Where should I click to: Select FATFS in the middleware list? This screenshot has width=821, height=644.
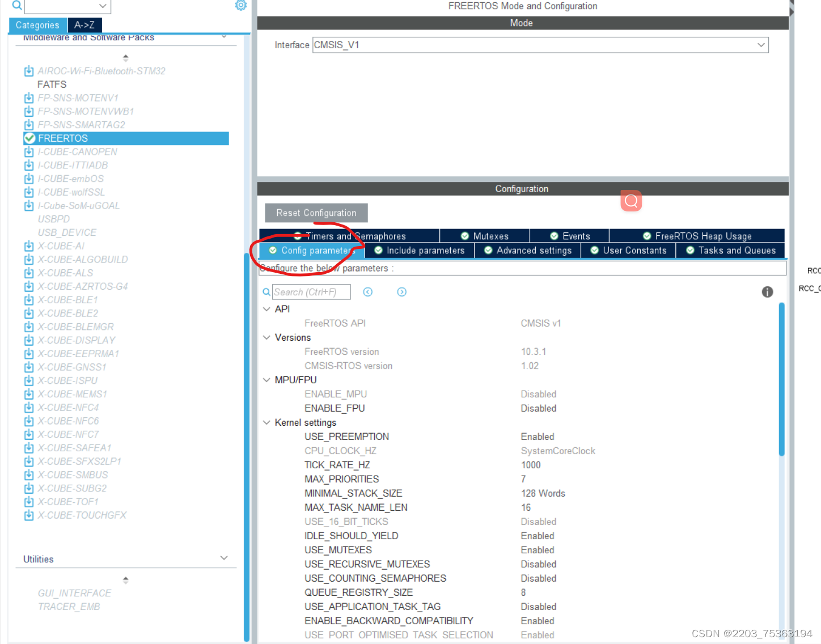[52, 84]
